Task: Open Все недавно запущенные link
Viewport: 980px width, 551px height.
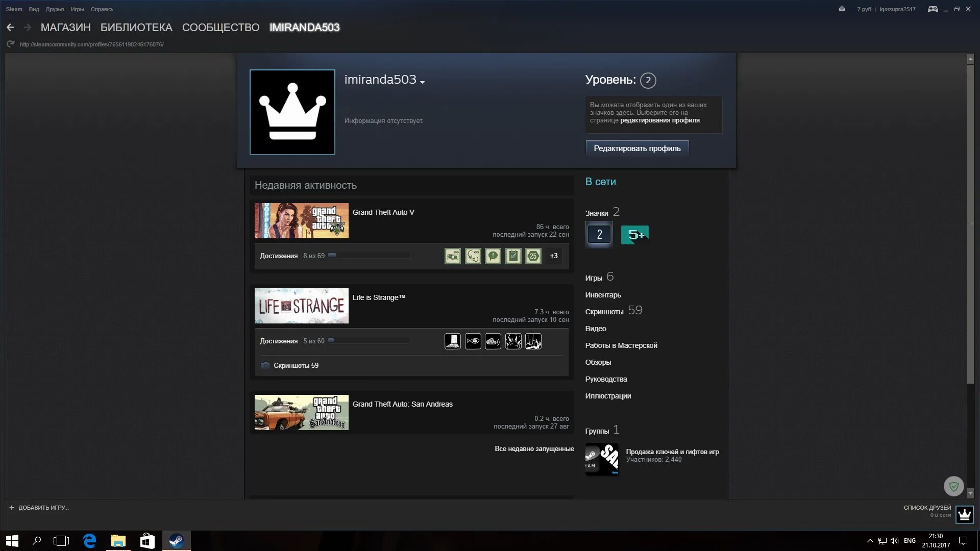Action: click(534, 449)
